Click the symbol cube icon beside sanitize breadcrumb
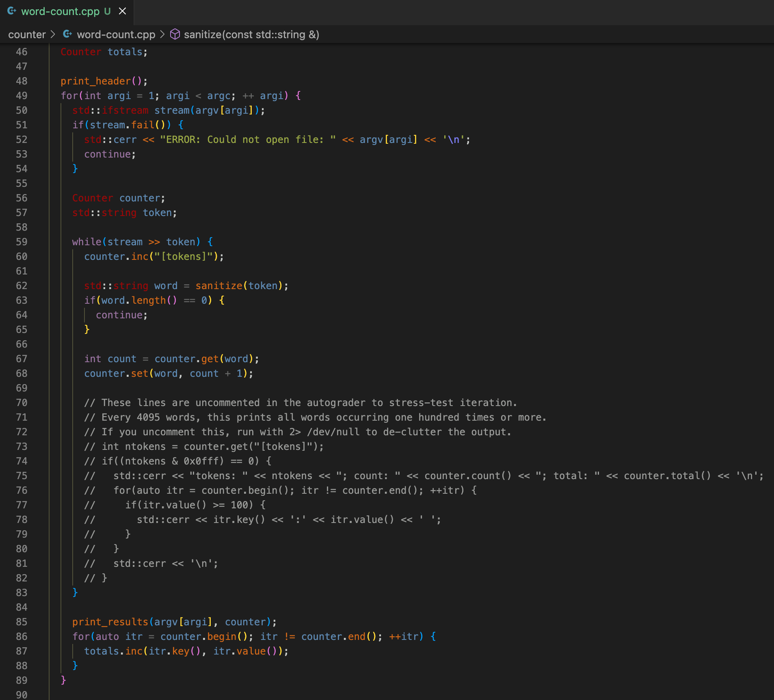The height and width of the screenshot is (700, 774). tap(175, 35)
